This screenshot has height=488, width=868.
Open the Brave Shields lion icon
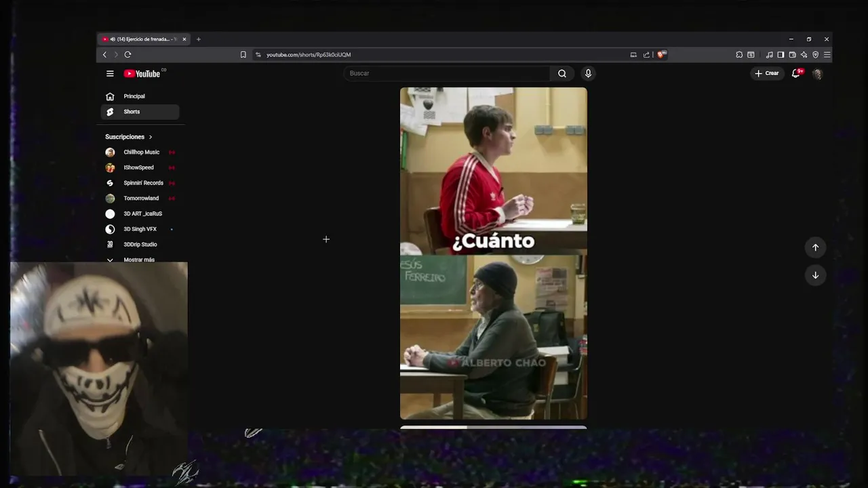pyautogui.click(x=662, y=54)
